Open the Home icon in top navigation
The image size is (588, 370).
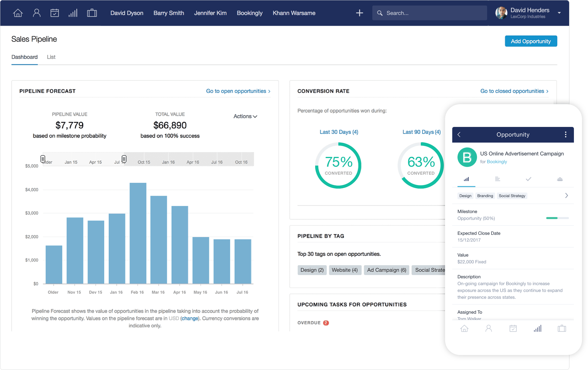click(x=18, y=13)
